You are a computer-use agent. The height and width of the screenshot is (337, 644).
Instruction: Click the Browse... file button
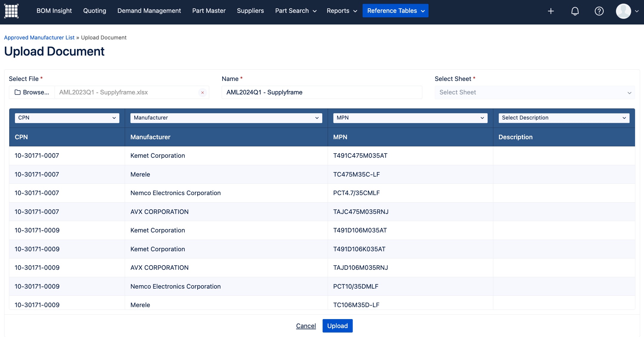coord(32,92)
